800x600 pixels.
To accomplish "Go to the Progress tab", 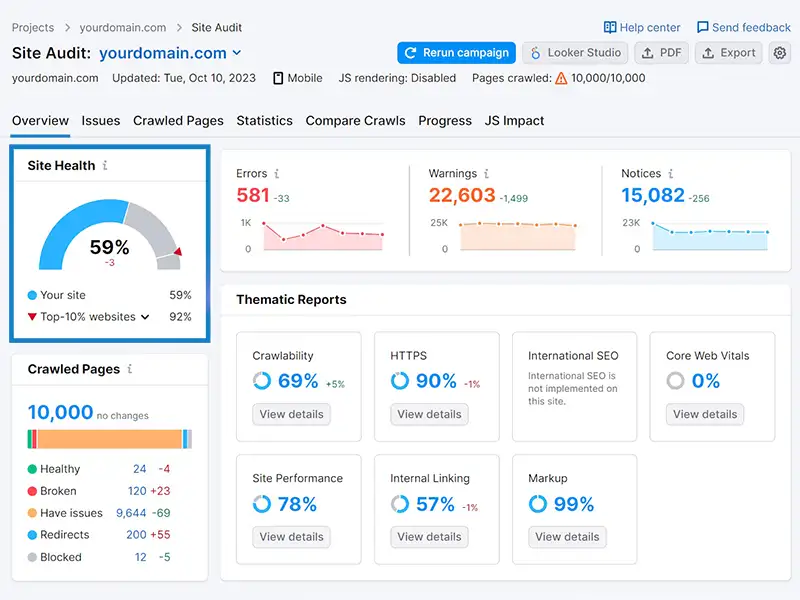I will (445, 121).
